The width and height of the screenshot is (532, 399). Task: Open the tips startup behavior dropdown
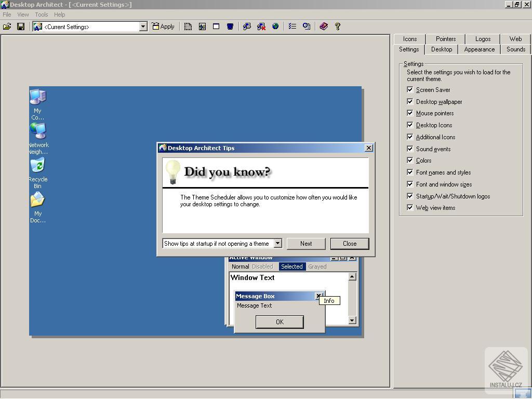[278, 243]
